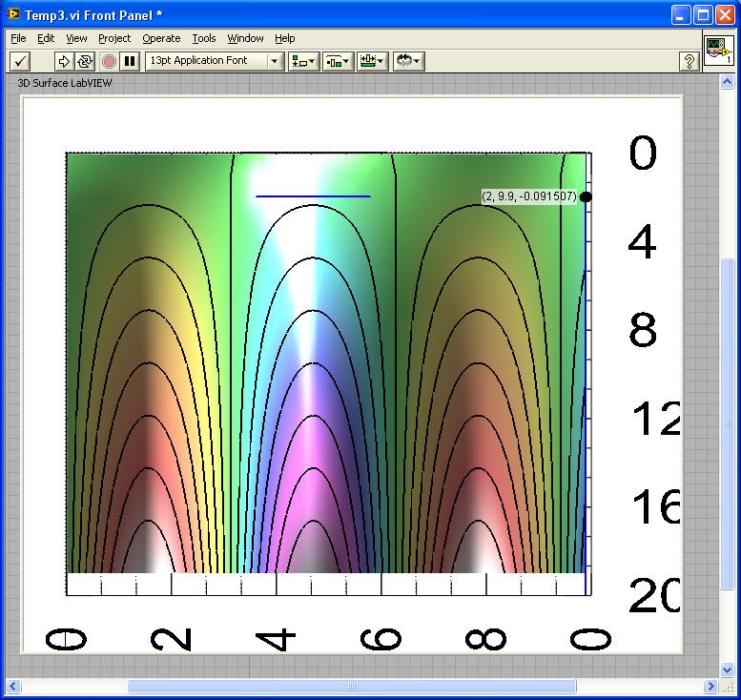Screen dimensions: 741x700
Task: Click the checkmark Enter button in toolbar
Action: point(20,61)
